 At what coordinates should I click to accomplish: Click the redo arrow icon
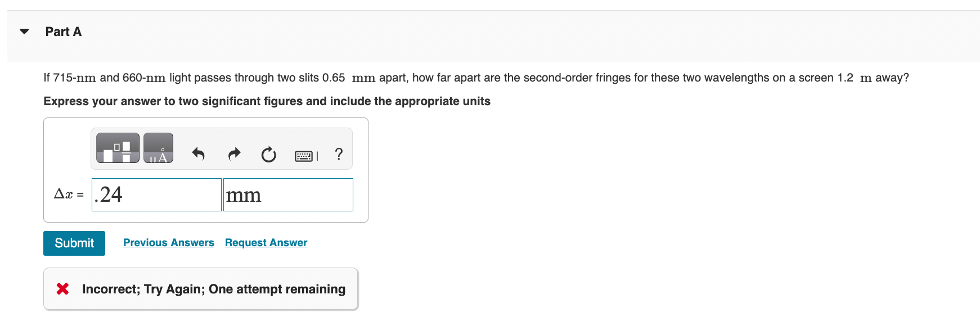(234, 153)
